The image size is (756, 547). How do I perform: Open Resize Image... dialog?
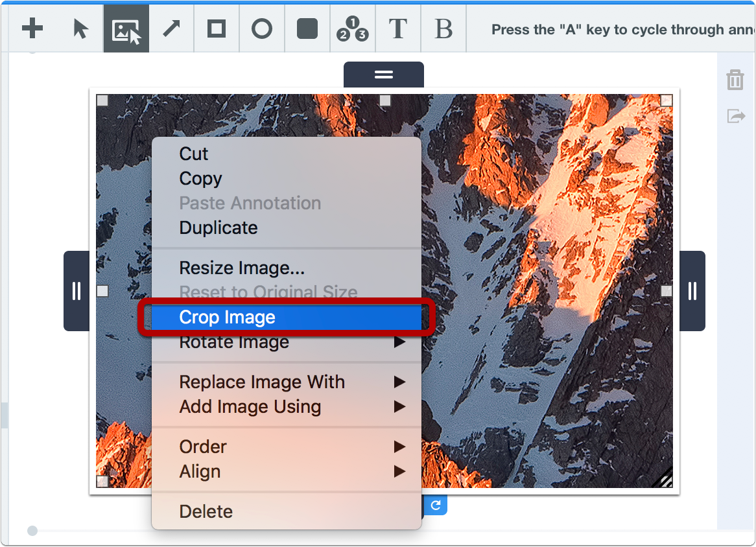(x=287, y=268)
